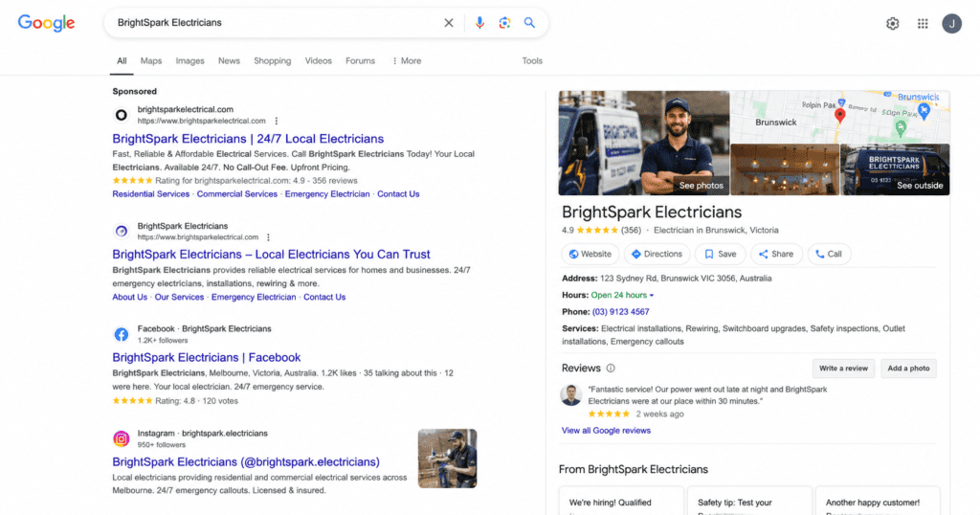This screenshot has height=515, width=980.
Task: Click the magnifying glass search icon
Action: [x=529, y=23]
